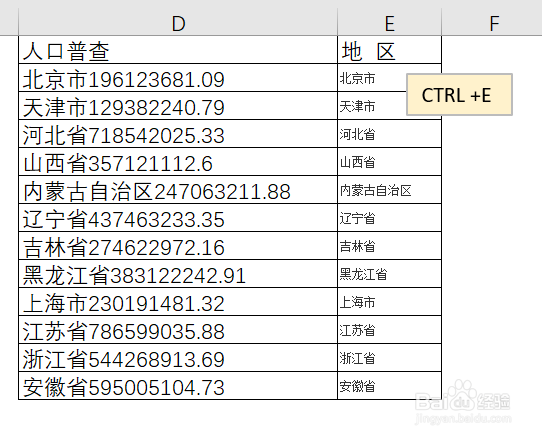Click 河北省 in column E
542x438 pixels.
pyautogui.click(x=357, y=134)
